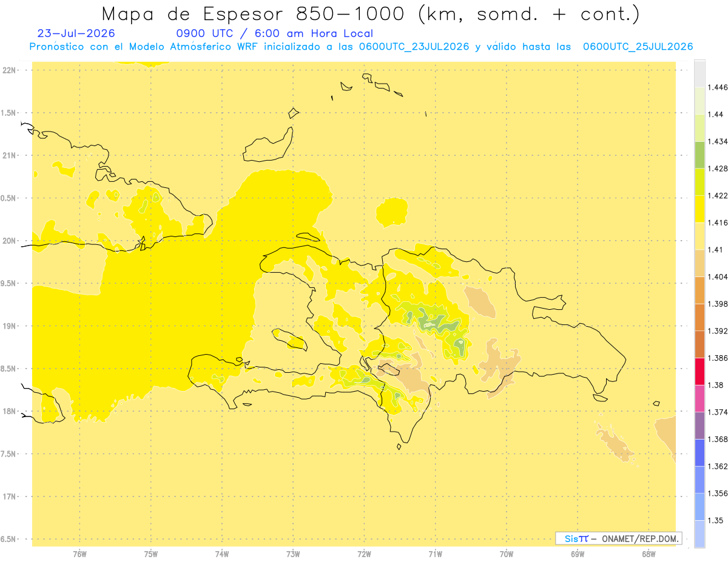The image size is (728, 562).
Task: Click the colorbar value '1.428'
Action: coord(718,169)
